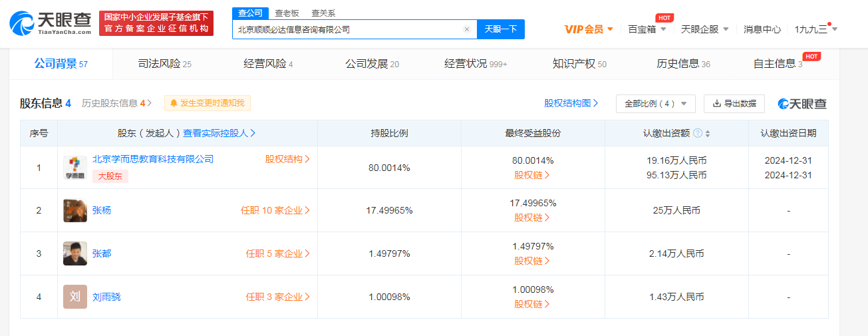
Task: Expand 任职 3 家企业 for 刘雨骁
Action: click(278, 297)
